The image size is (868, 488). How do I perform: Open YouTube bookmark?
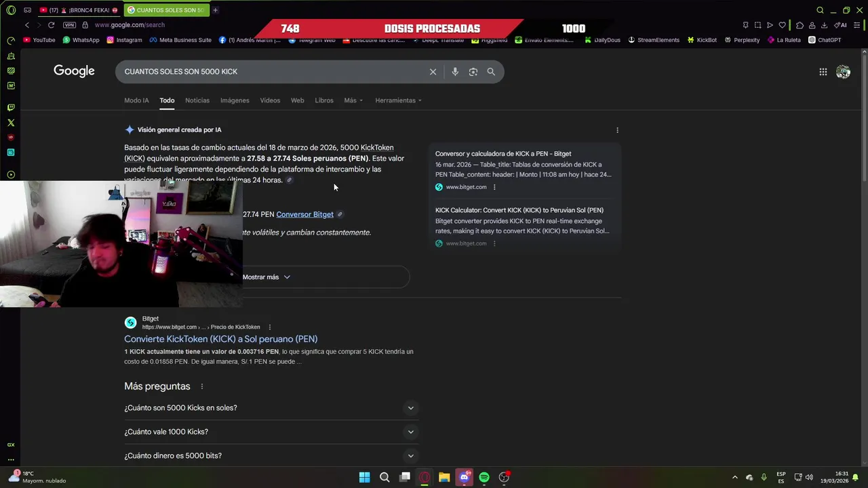coord(39,40)
